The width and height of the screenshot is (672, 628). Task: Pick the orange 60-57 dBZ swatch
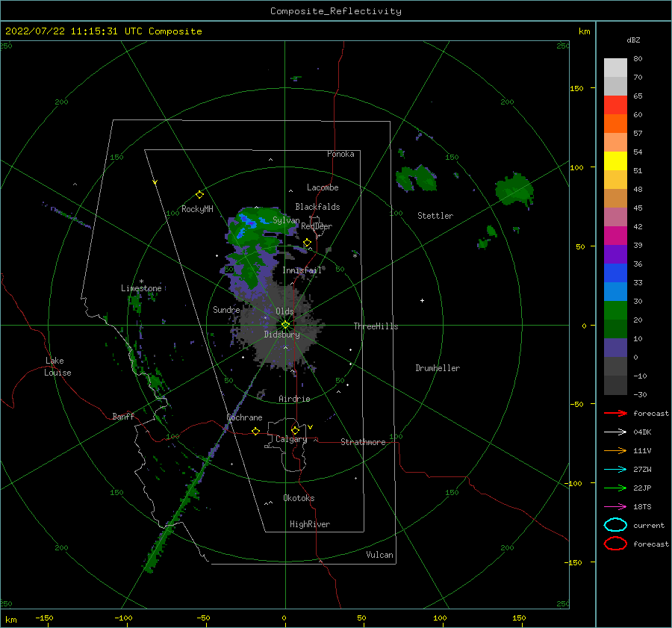(x=615, y=124)
